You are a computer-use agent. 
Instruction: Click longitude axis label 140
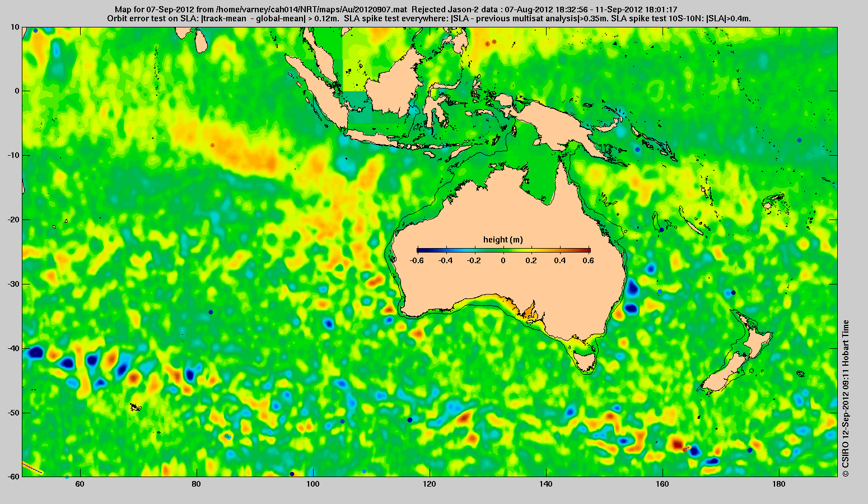click(546, 484)
